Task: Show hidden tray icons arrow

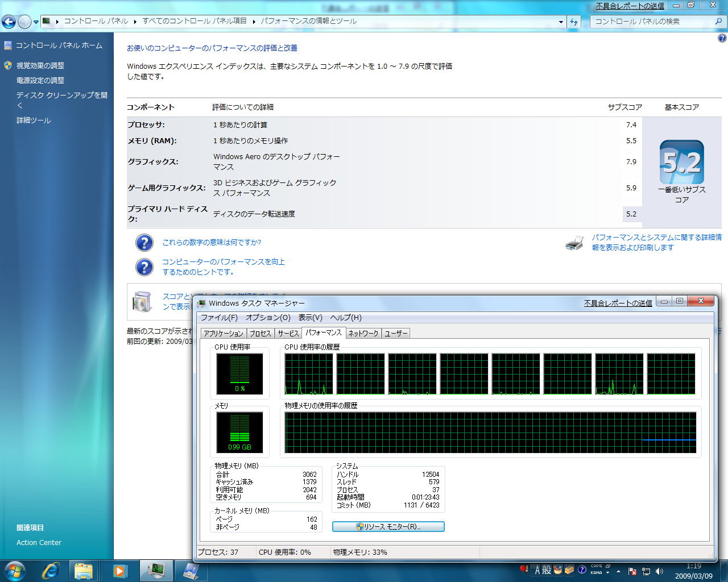Action: (x=619, y=571)
